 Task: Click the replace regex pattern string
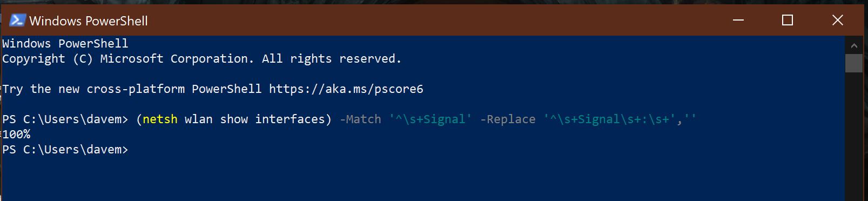pos(609,119)
